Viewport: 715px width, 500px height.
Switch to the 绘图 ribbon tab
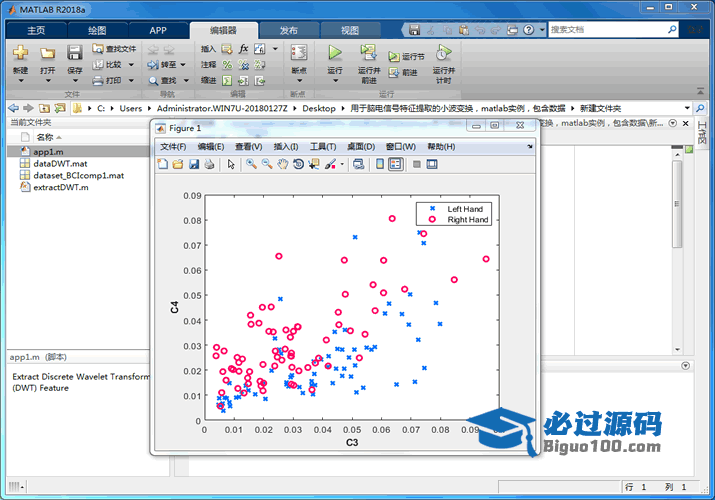(x=97, y=30)
